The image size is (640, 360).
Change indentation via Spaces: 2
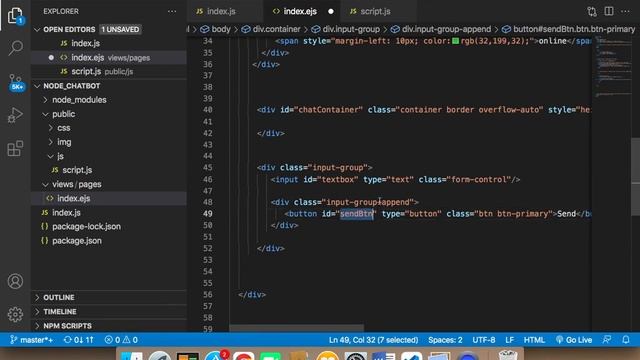pyautogui.click(x=445, y=340)
